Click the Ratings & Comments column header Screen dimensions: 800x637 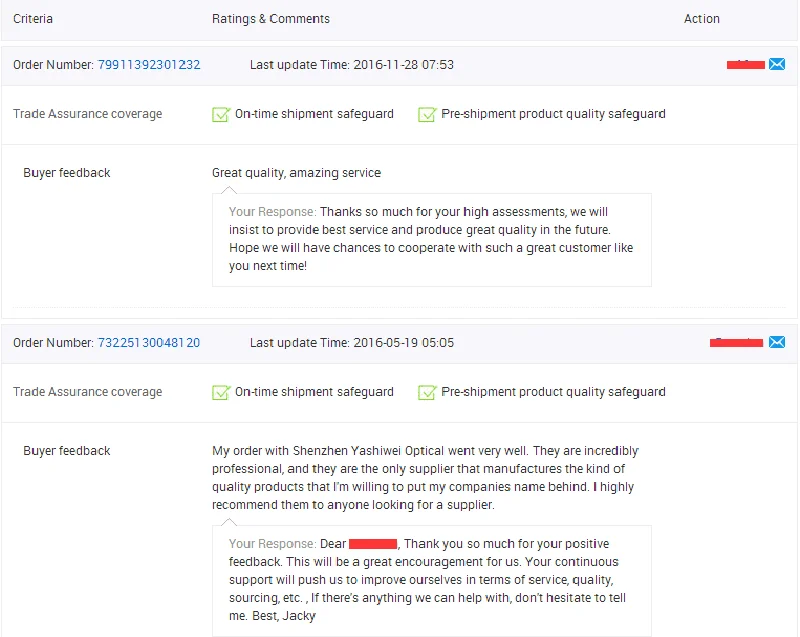pyautogui.click(x=271, y=19)
